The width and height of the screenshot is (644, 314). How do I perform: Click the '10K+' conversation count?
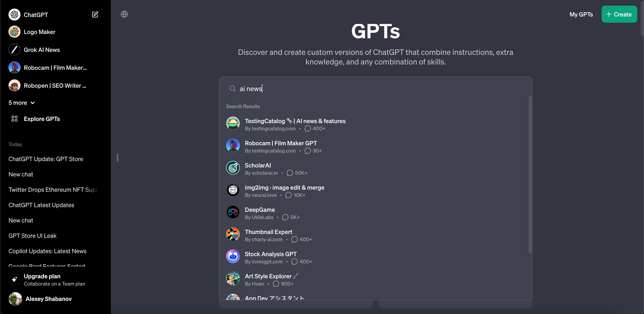[299, 195]
